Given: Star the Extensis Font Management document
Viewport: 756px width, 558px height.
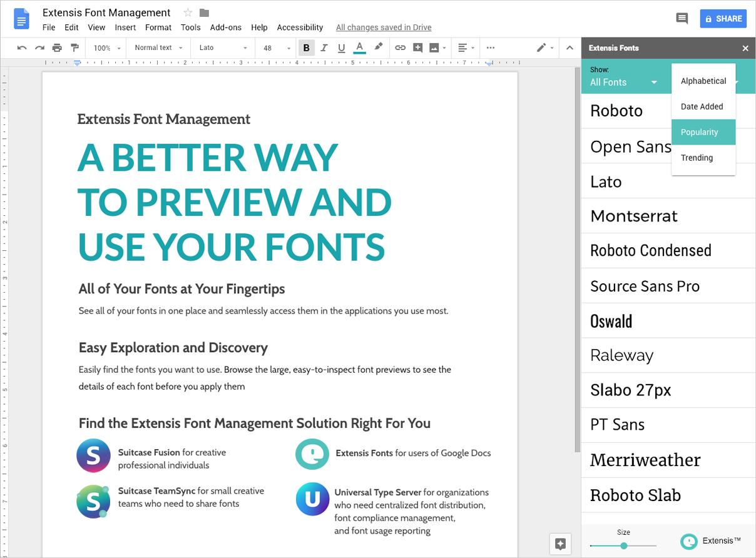Looking at the screenshot, I should (188, 13).
